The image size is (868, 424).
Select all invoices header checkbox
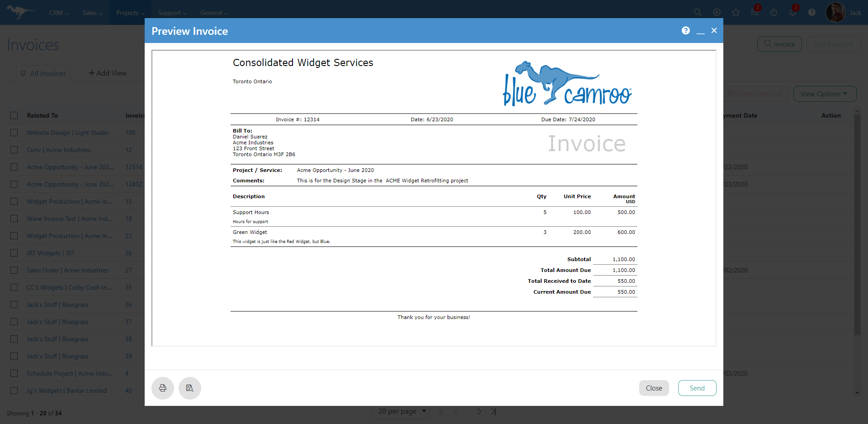(14, 115)
